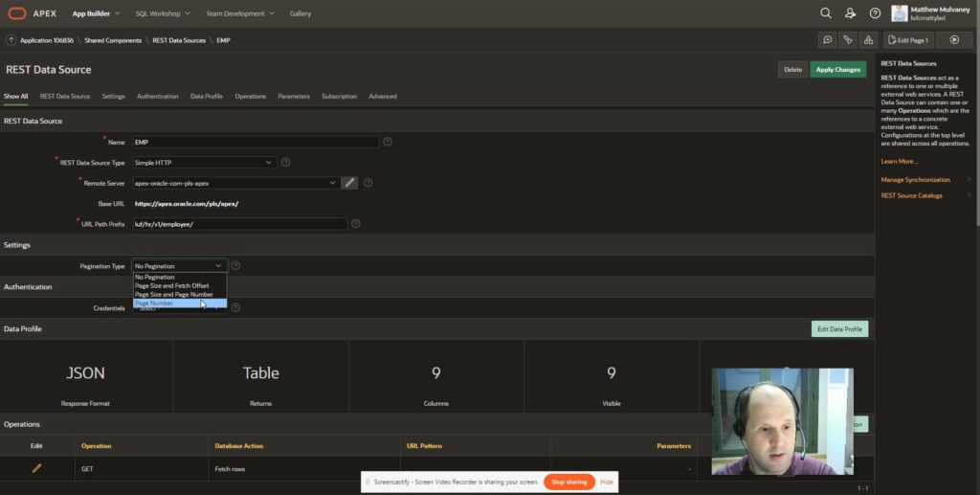Click the Fetch rows cell

[x=303, y=469]
